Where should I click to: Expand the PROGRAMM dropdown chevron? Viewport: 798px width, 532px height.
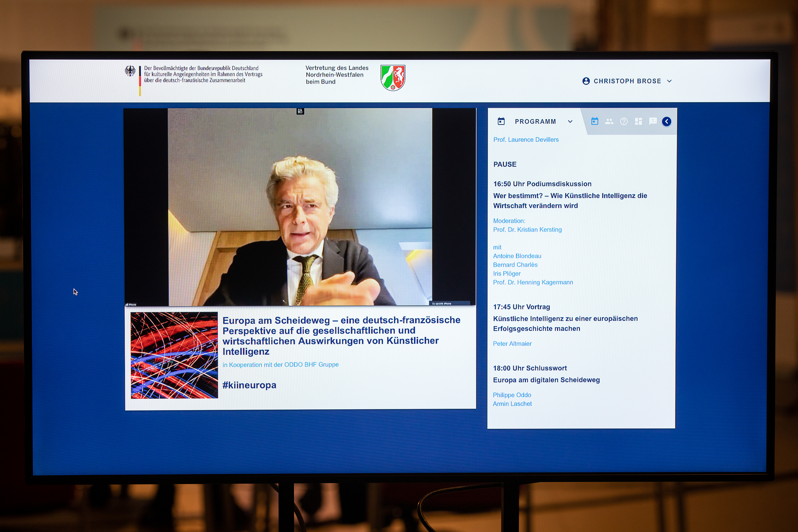click(x=570, y=122)
